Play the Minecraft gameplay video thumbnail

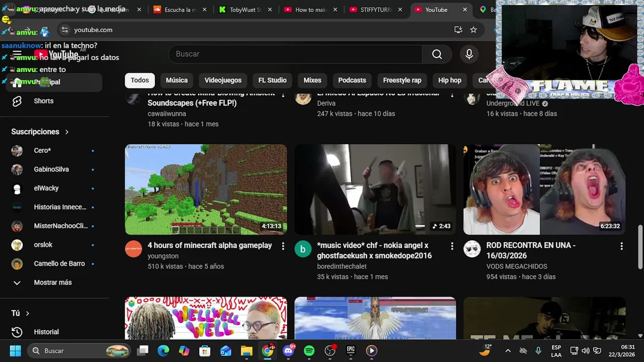coord(206,190)
